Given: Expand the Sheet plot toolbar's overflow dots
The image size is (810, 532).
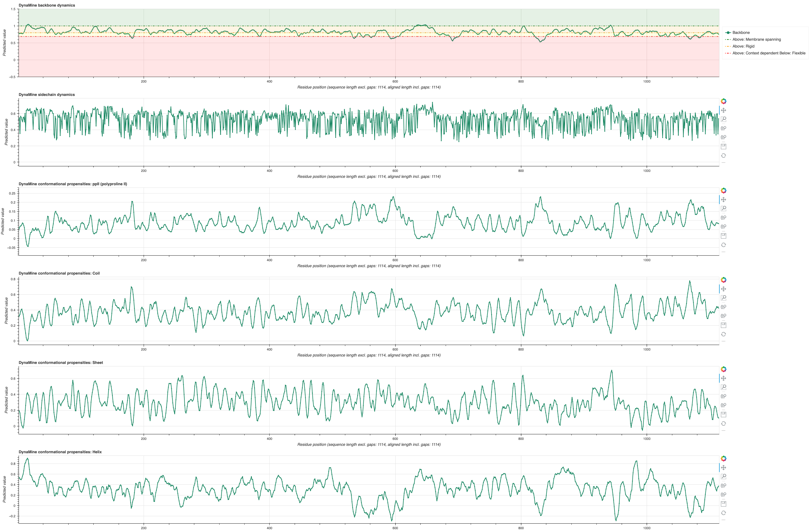Looking at the screenshot, I should 723,431.
